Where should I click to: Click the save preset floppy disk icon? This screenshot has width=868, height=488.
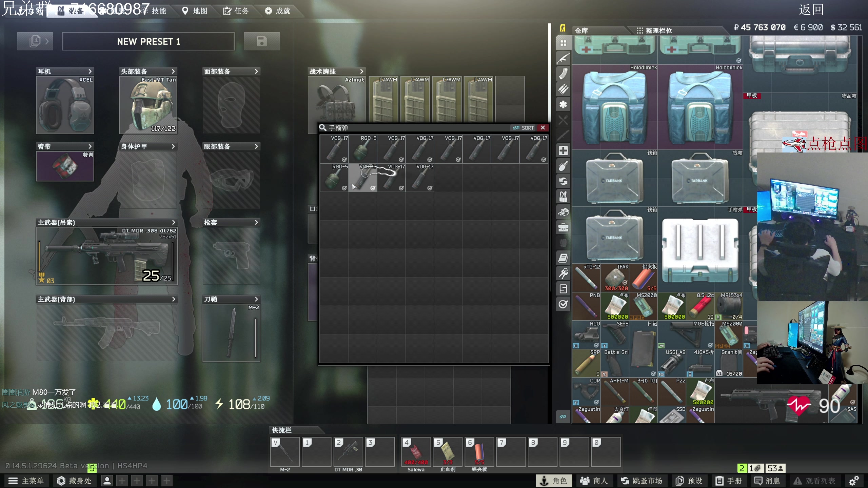point(262,41)
